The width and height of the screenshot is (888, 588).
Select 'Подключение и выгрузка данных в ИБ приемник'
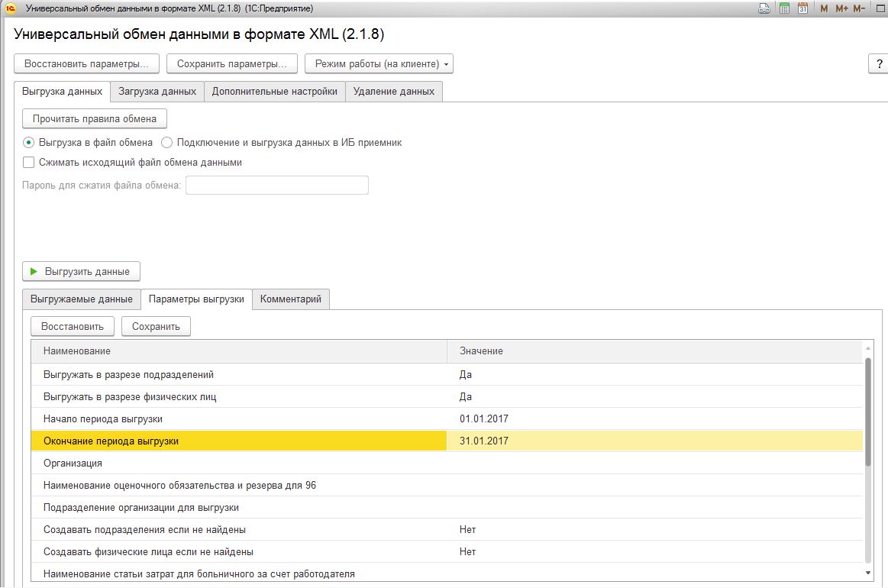[x=167, y=142]
